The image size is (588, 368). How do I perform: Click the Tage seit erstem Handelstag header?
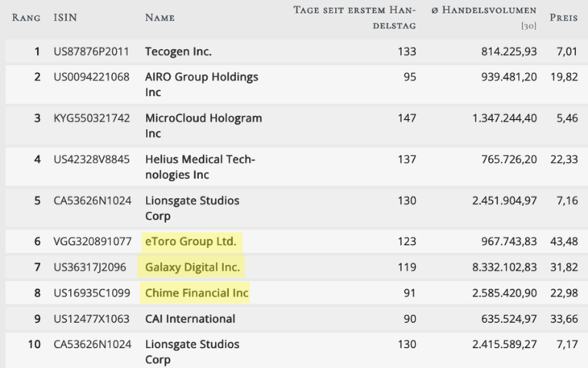click(354, 18)
